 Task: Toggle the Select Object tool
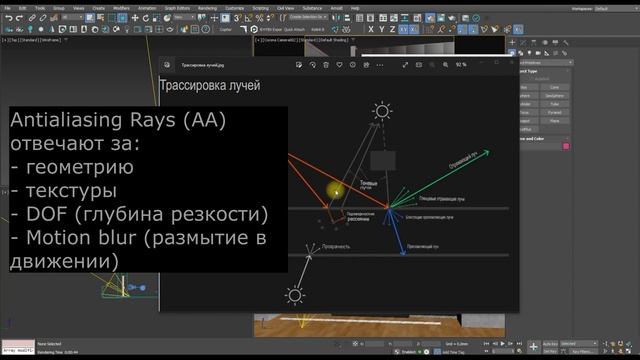click(90, 18)
